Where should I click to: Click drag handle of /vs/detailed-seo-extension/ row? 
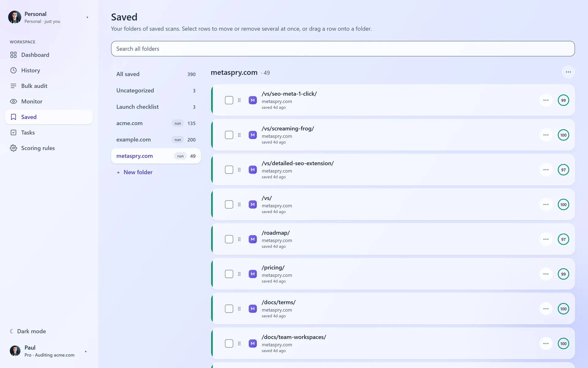pyautogui.click(x=239, y=170)
